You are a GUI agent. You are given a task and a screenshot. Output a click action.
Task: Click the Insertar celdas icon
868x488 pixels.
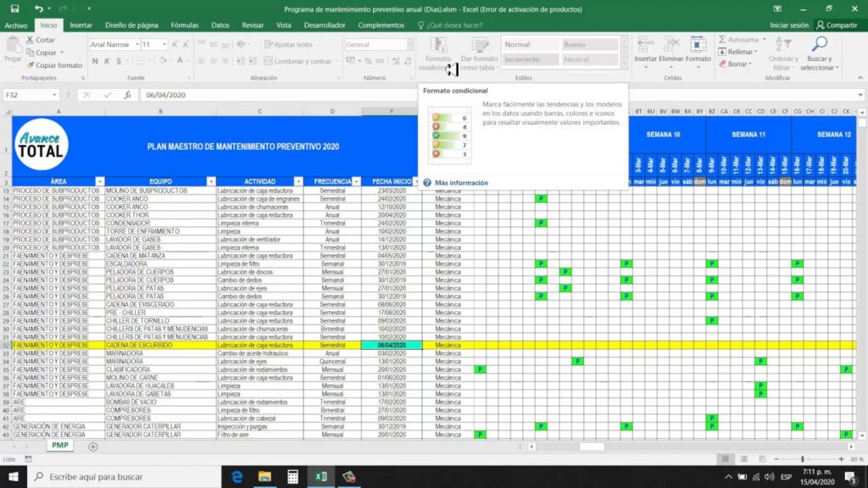(x=646, y=42)
